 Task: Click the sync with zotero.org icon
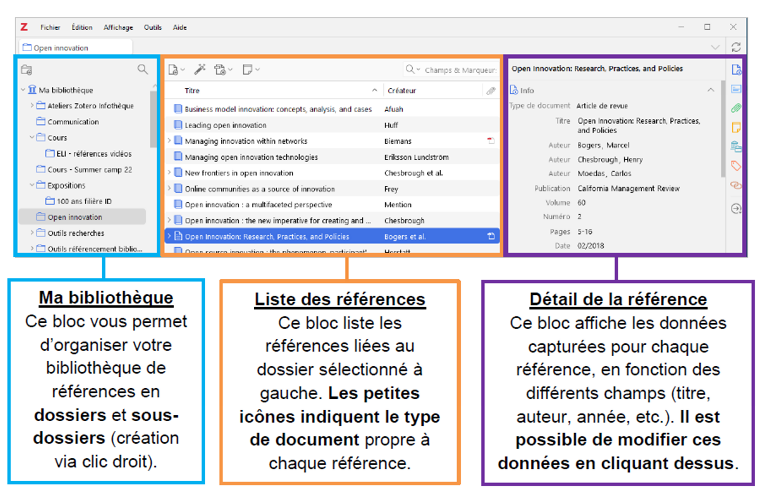click(x=737, y=47)
